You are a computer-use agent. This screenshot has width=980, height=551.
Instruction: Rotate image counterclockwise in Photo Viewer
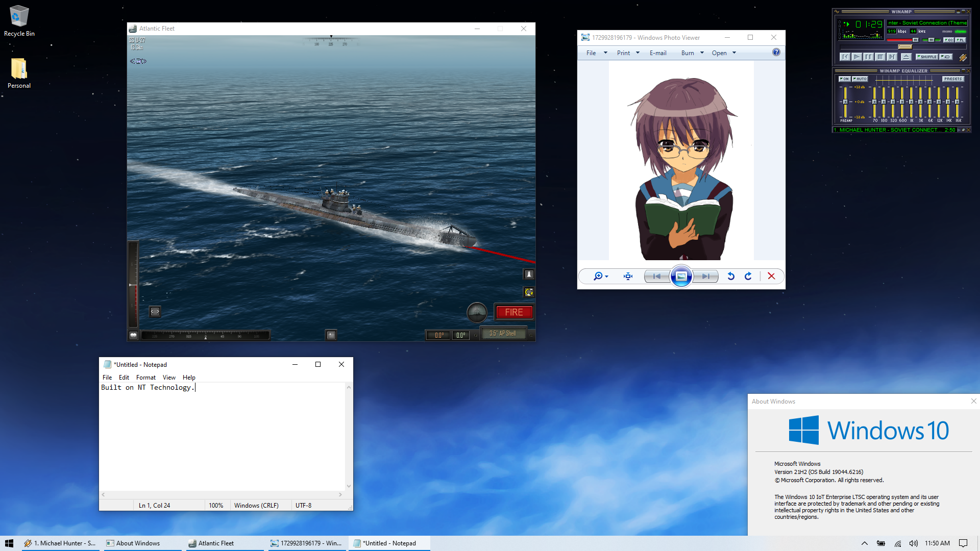pos(731,276)
